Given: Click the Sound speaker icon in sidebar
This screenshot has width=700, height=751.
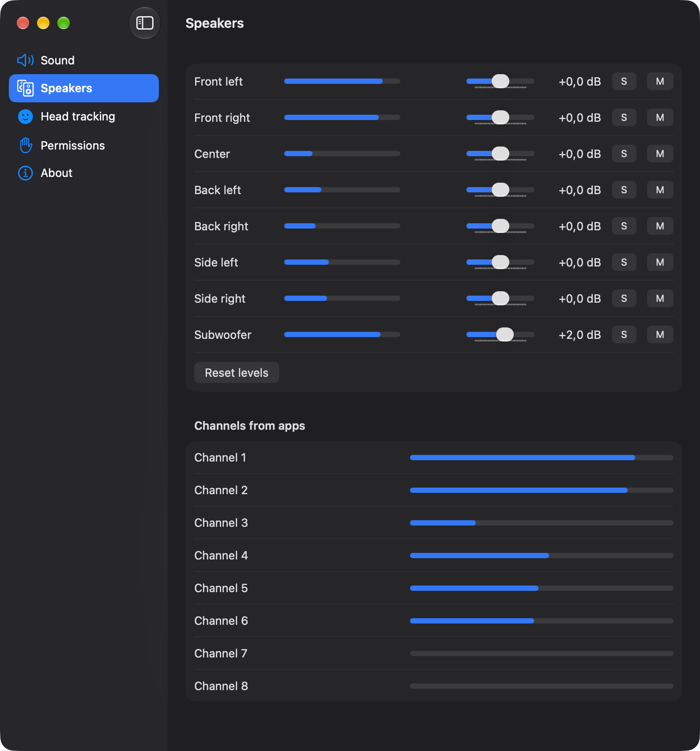Looking at the screenshot, I should point(26,60).
